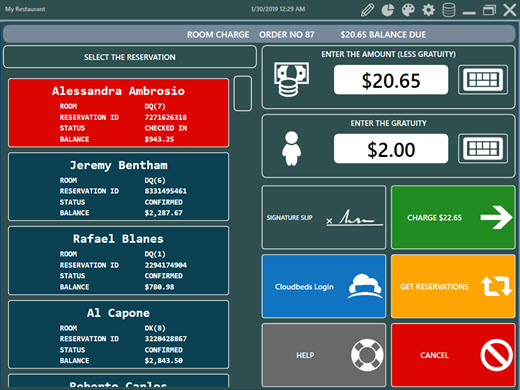Select Jeremy Bentham reservation
Image resolution: width=520 pixels, height=390 pixels.
point(118,187)
